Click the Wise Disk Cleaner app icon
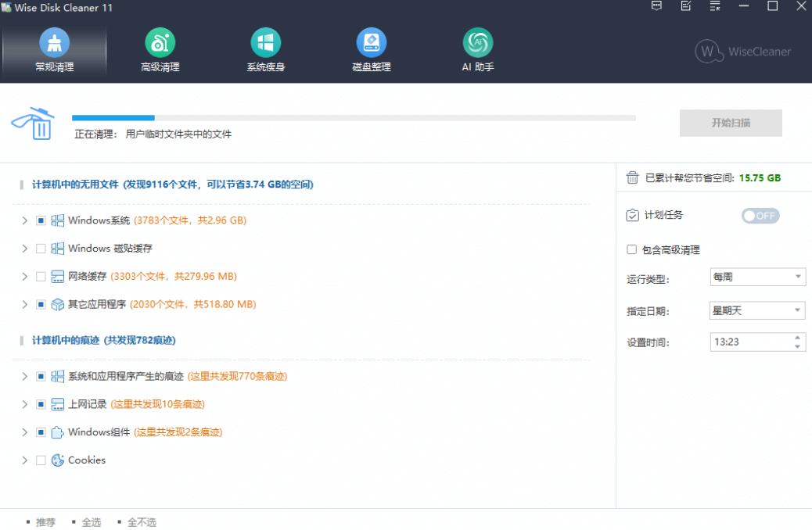This screenshot has height=530, width=812. [x=6, y=7]
